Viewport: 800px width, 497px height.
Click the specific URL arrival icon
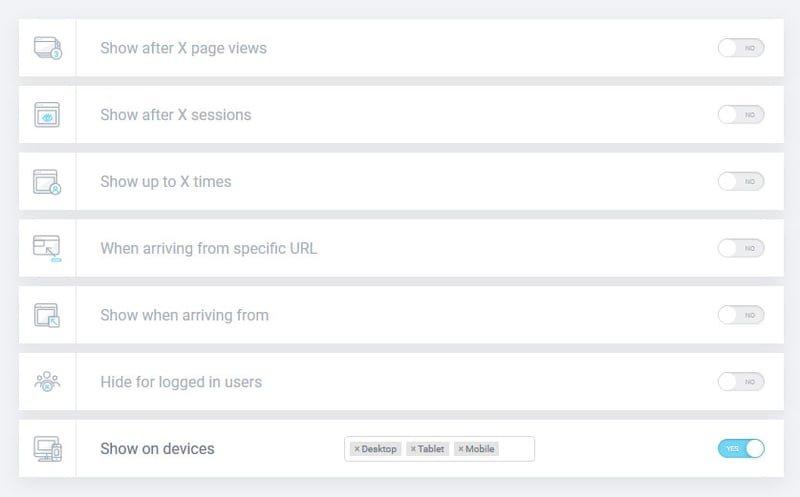(47, 248)
